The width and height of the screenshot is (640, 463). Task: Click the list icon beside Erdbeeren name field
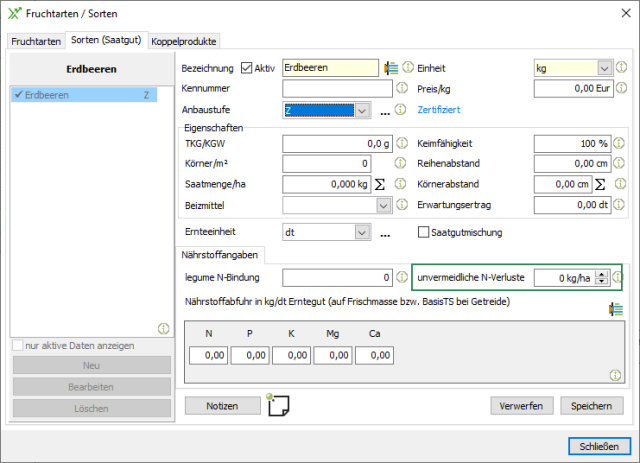point(391,68)
